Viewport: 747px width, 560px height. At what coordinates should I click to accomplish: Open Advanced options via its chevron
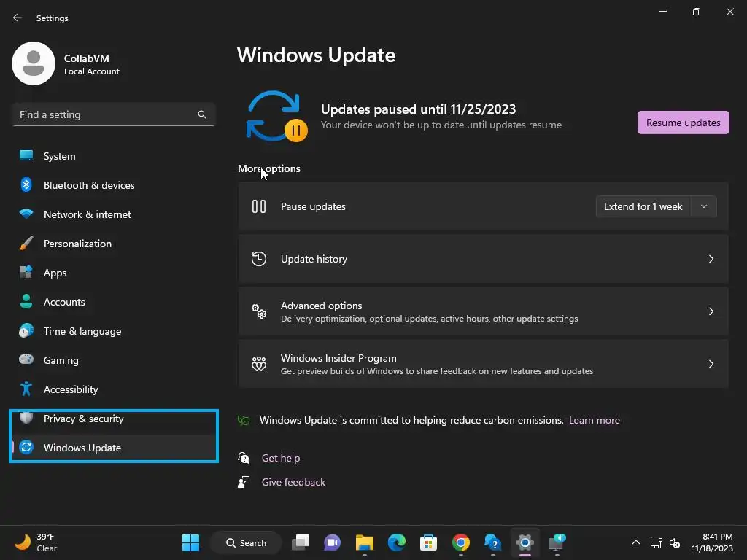pos(711,311)
